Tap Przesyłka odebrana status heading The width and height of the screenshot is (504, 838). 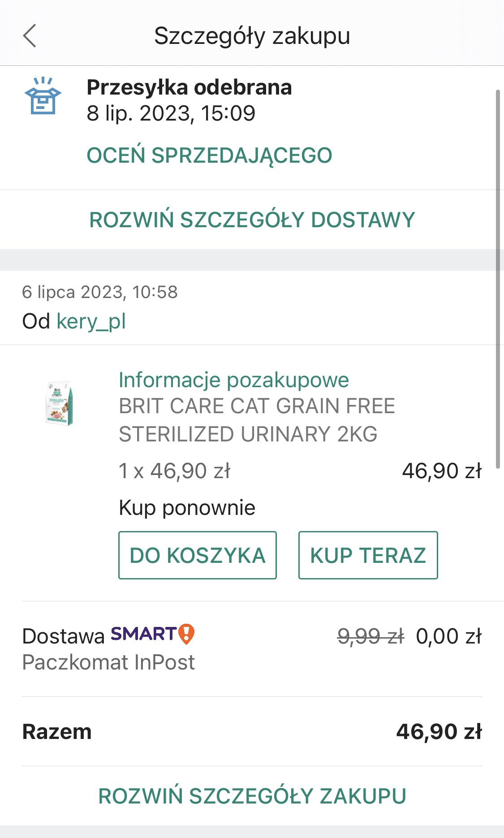point(189,87)
